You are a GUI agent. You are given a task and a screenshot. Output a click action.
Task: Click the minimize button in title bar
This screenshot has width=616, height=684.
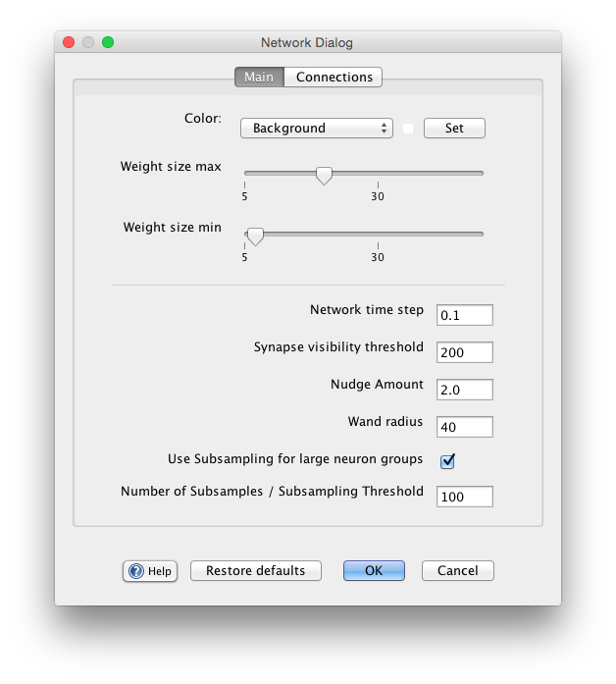pos(88,43)
